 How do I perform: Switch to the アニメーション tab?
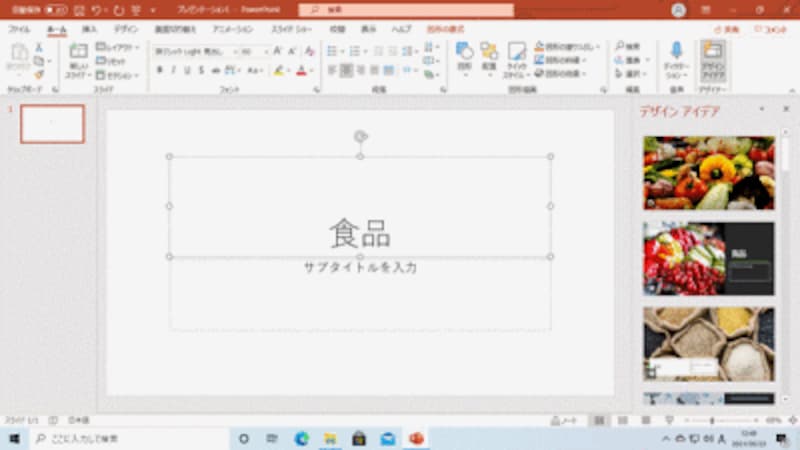point(233,29)
